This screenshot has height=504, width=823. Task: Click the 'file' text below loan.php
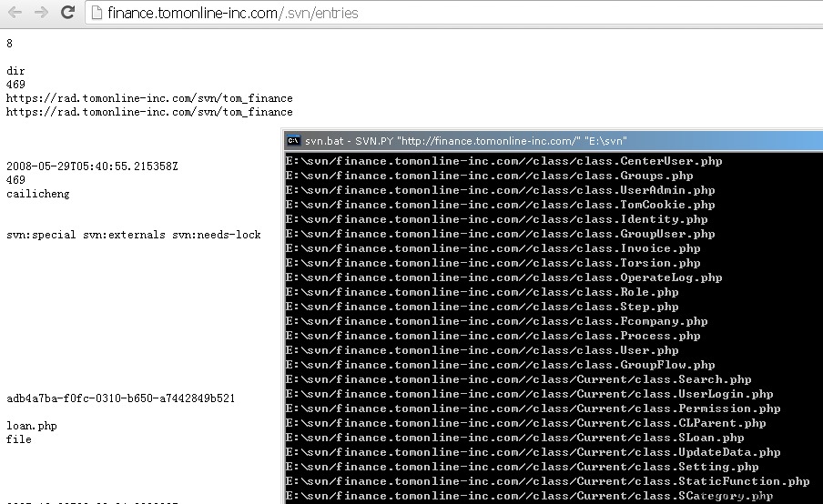(x=19, y=439)
